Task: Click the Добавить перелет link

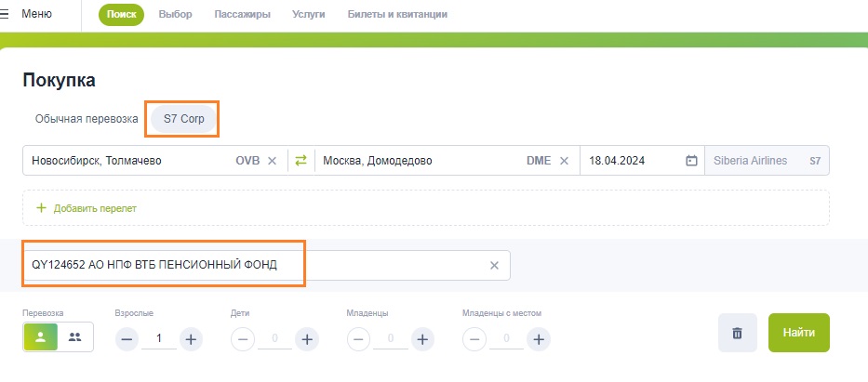Action: pyautogui.click(x=87, y=208)
